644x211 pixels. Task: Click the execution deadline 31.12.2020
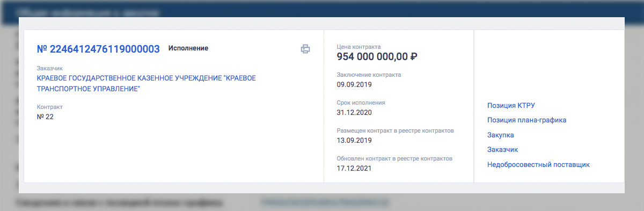click(x=354, y=113)
